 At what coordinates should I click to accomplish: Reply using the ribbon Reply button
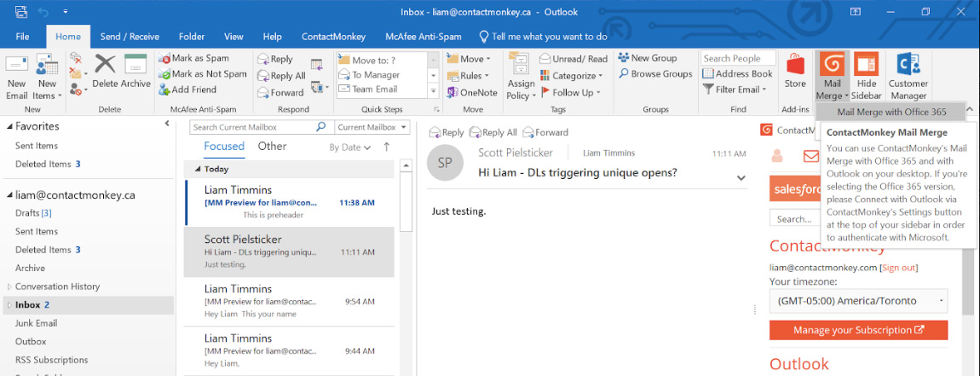pos(275,59)
